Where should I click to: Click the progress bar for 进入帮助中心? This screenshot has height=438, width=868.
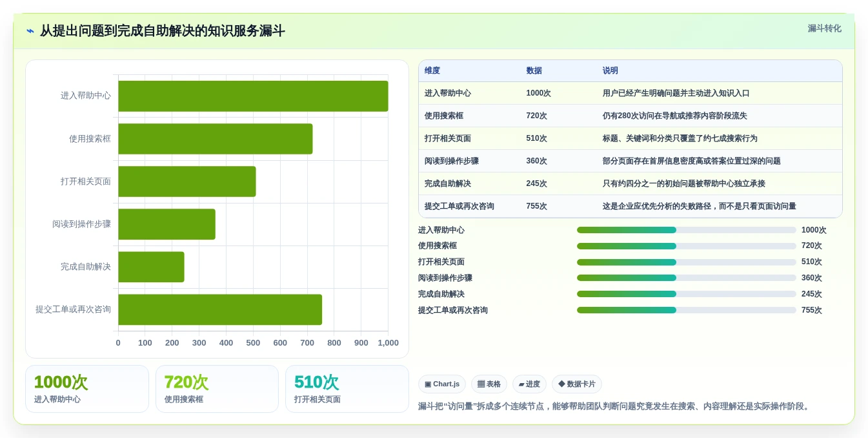[687, 230]
